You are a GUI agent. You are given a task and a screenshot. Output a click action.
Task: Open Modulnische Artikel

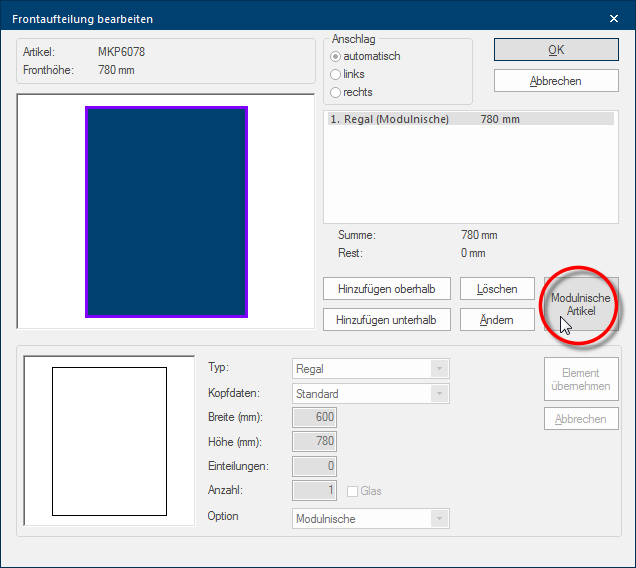click(x=581, y=305)
